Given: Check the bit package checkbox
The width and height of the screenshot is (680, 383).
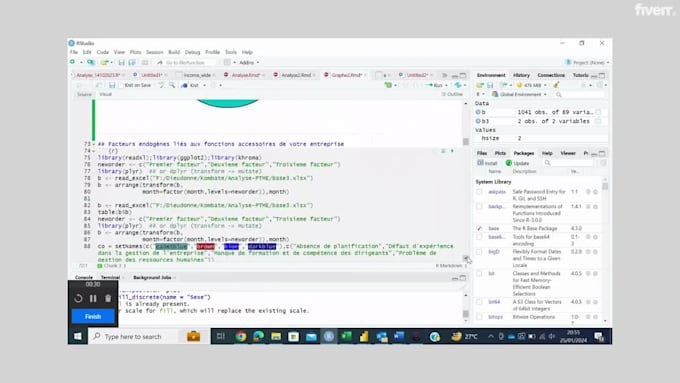Looking at the screenshot, I should (x=479, y=274).
